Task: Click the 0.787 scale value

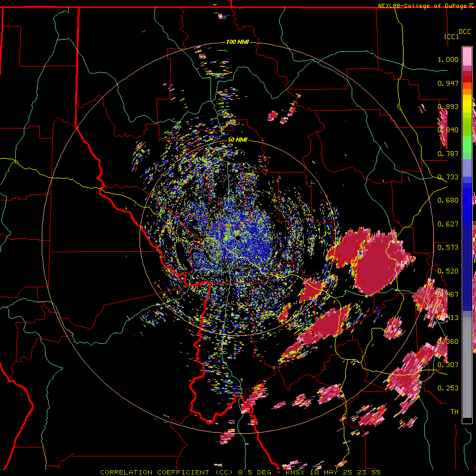Action: pos(448,153)
